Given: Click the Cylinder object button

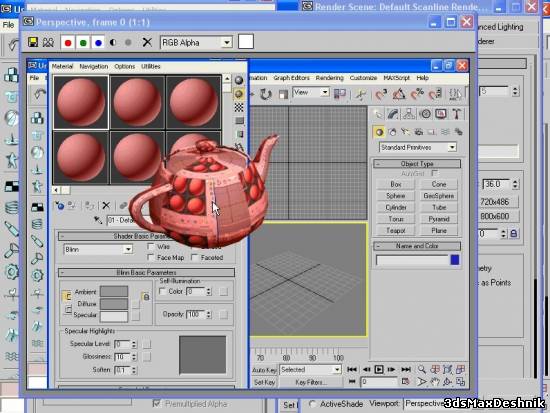Looking at the screenshot, I should [396, 207].
